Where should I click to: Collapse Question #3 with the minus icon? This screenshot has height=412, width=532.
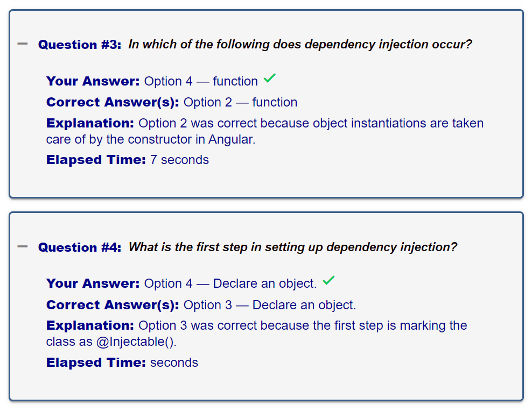23,44
